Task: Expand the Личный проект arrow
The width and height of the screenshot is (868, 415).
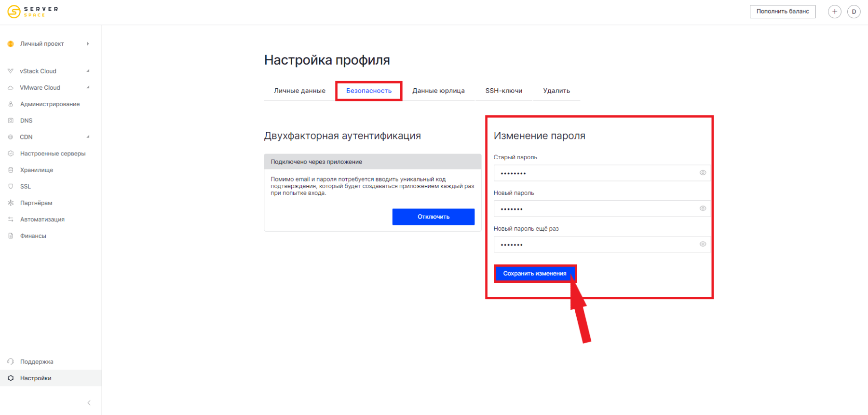Action: click(88, 44)
